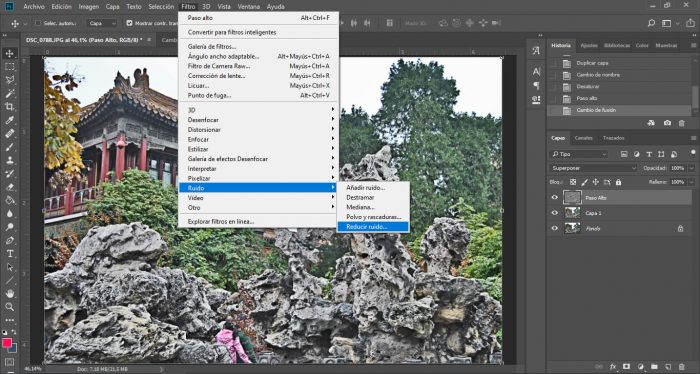Switch to the Canales tab
The height and width of the screenshot is (374, 700).
(583, 138)
